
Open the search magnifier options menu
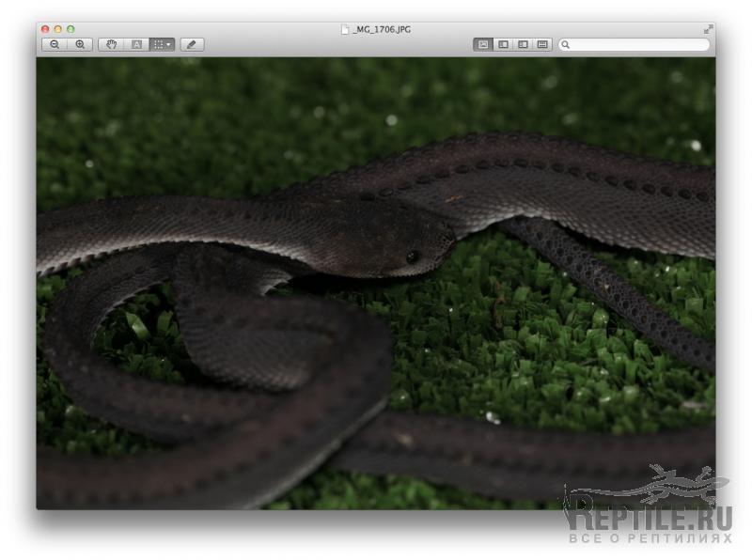(566, 44)
